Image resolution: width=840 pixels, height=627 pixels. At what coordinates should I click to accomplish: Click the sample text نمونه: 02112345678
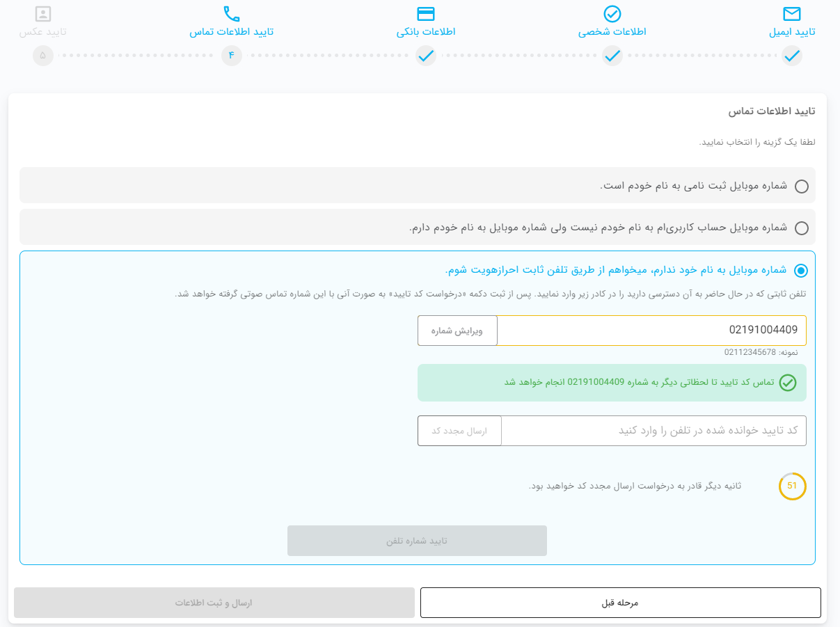[761, 352]
